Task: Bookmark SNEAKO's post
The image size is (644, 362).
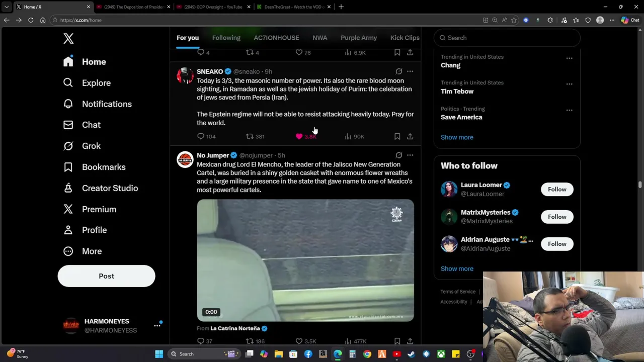Action: click(x=397, y=136)
